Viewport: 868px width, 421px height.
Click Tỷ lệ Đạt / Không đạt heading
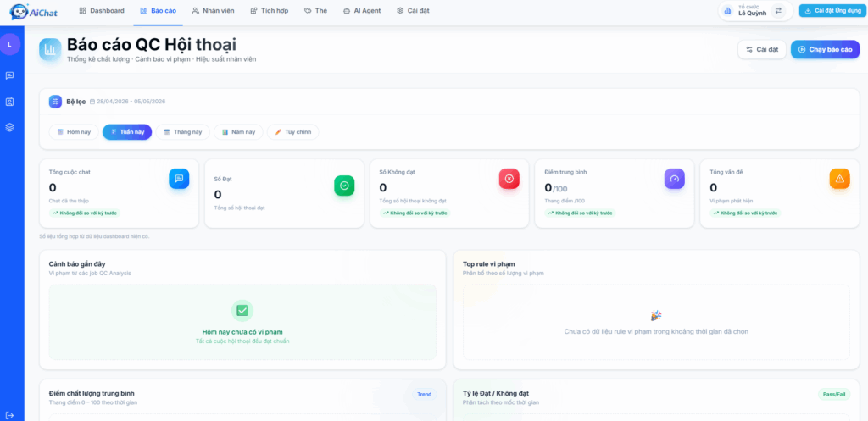[x=495, y=393]
